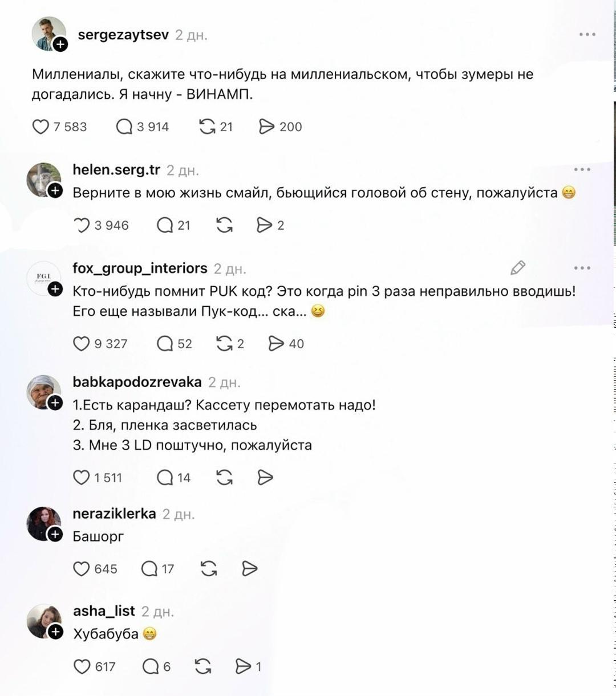Open options menu on helen.serg.tr's comment

[583, 168]
